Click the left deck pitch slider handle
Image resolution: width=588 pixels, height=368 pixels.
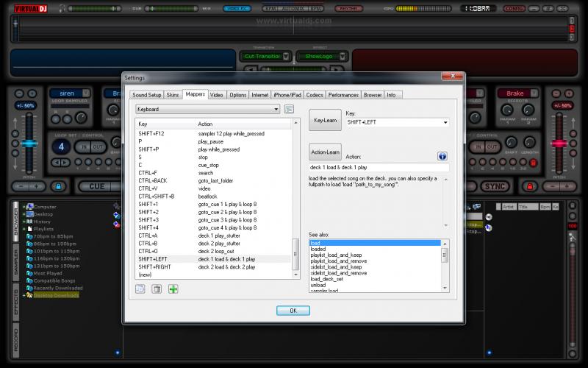29,144
